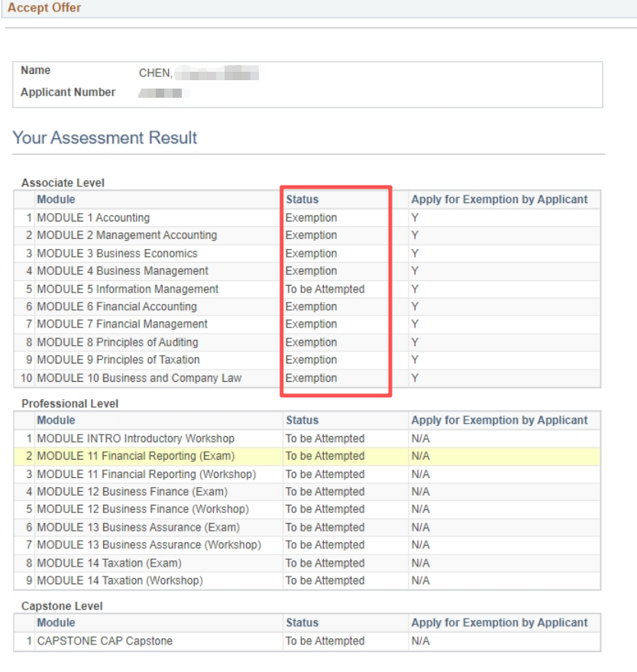Click the Applicant Number label
Viewport: 637px width, 672px height.
[x=68, y=92]
